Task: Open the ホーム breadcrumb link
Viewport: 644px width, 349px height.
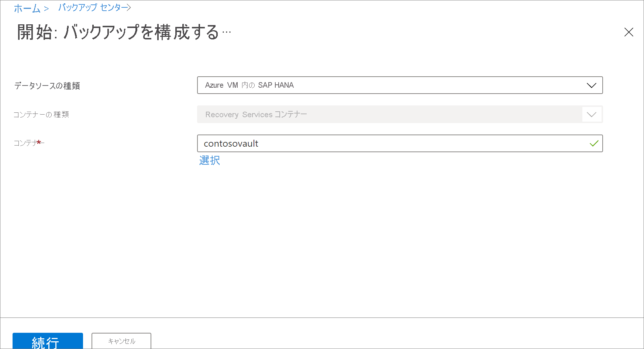Action: click(x=27, y=8)
